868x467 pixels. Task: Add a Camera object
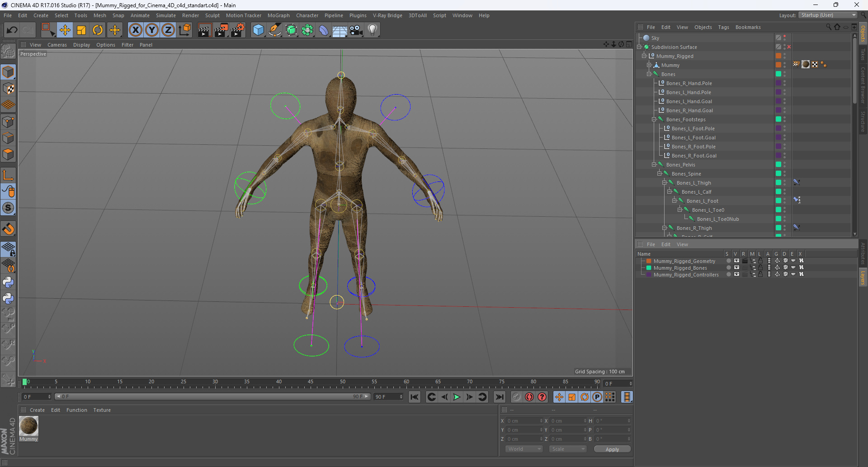(356, 30)
